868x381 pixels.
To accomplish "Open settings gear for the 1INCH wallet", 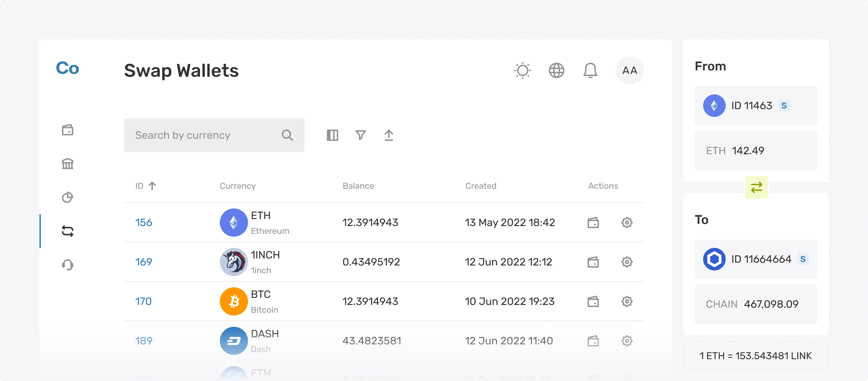I will click(627, 262).
